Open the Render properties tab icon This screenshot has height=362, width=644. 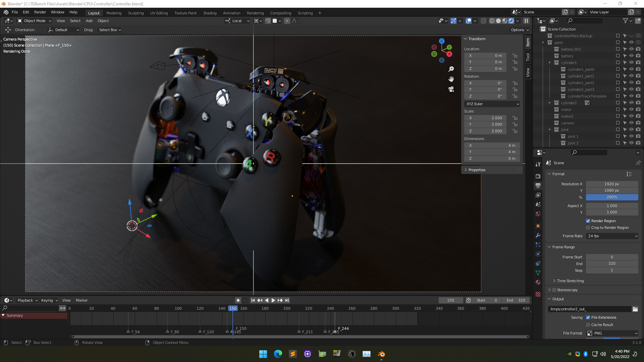[x=538, y=176]
